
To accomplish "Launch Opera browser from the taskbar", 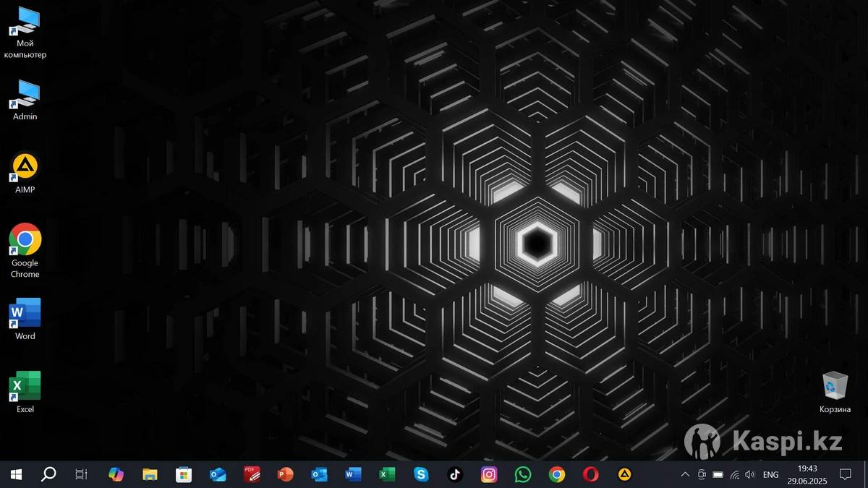I will point(591,474).
